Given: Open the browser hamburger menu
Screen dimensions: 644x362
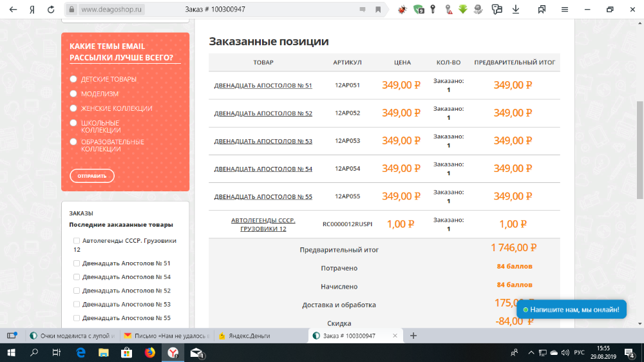Looking at the screenshot, I should coord(564,10).
